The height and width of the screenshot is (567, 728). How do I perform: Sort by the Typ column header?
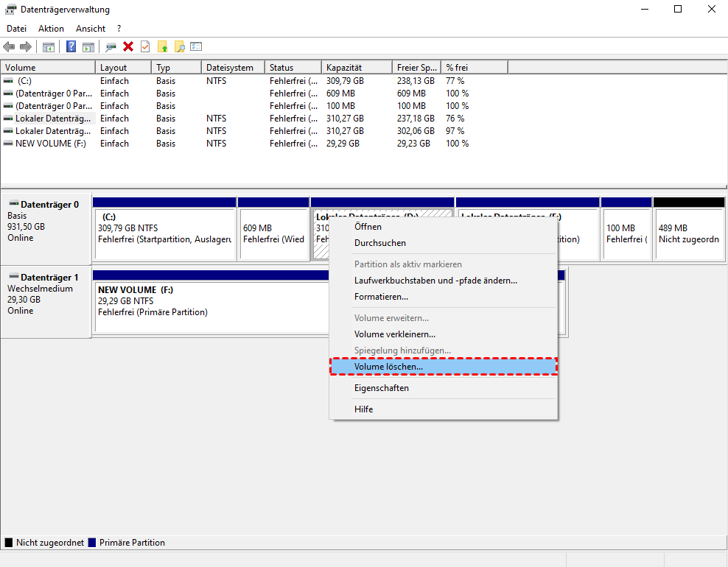[176, 67]
